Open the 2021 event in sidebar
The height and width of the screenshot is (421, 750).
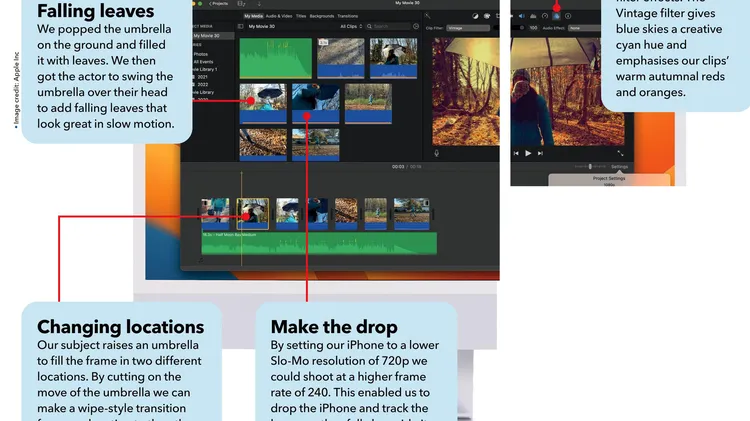click(202, 77)
